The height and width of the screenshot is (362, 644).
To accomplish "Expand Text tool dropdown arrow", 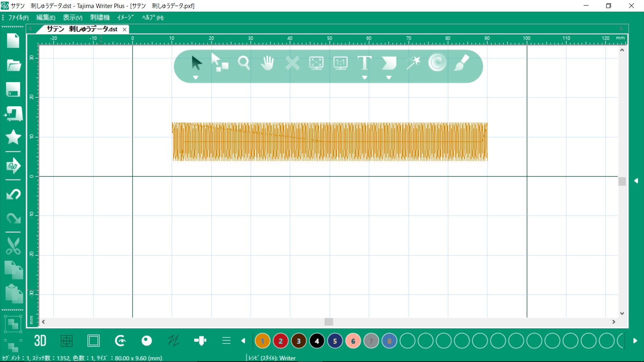I will click(365, 77).
